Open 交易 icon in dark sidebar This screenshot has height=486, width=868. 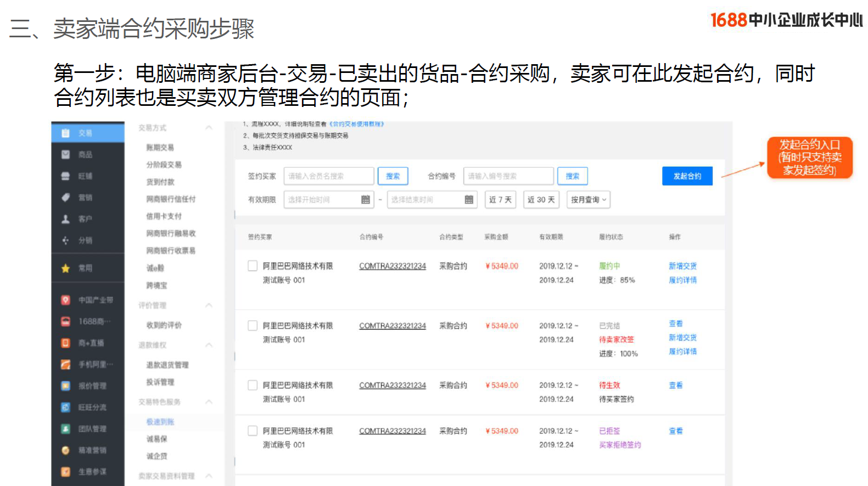[66, 133]
